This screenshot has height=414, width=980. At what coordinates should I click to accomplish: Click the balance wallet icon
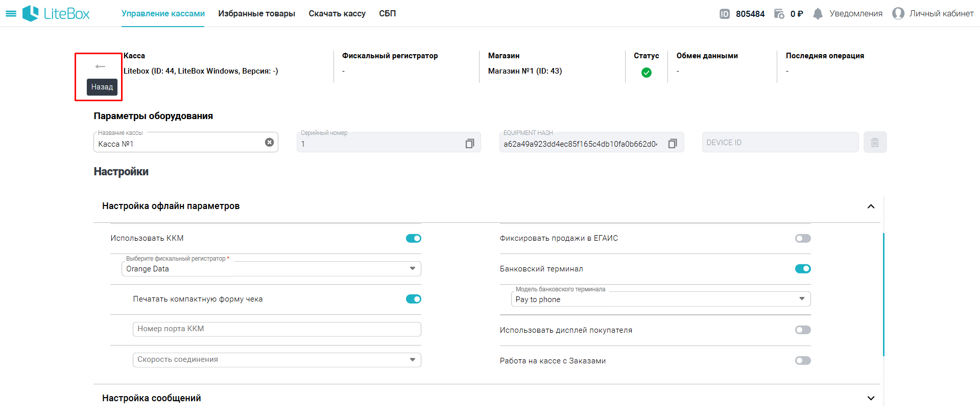click(779, 14)
